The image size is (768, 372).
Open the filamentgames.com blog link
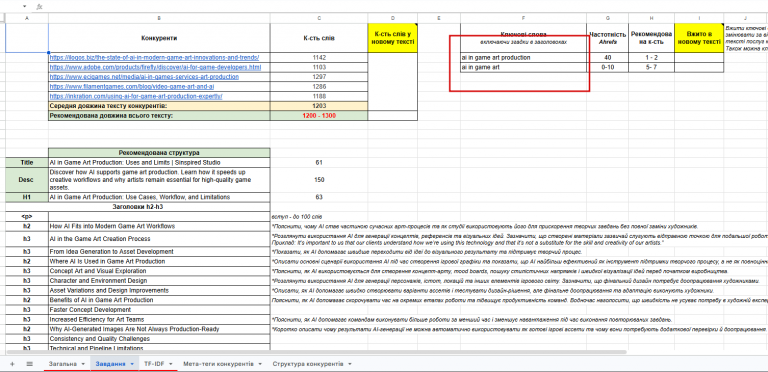coord(131,87)
